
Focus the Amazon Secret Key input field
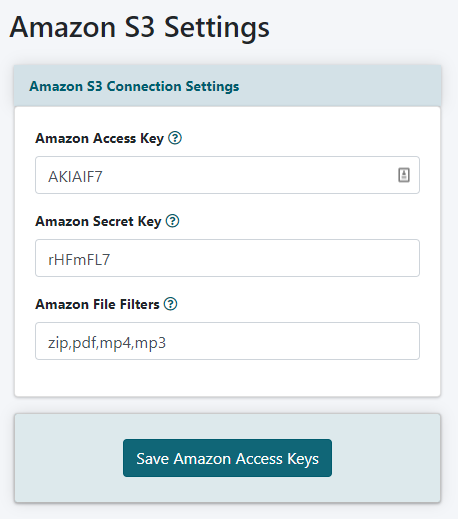pos(227,258)
